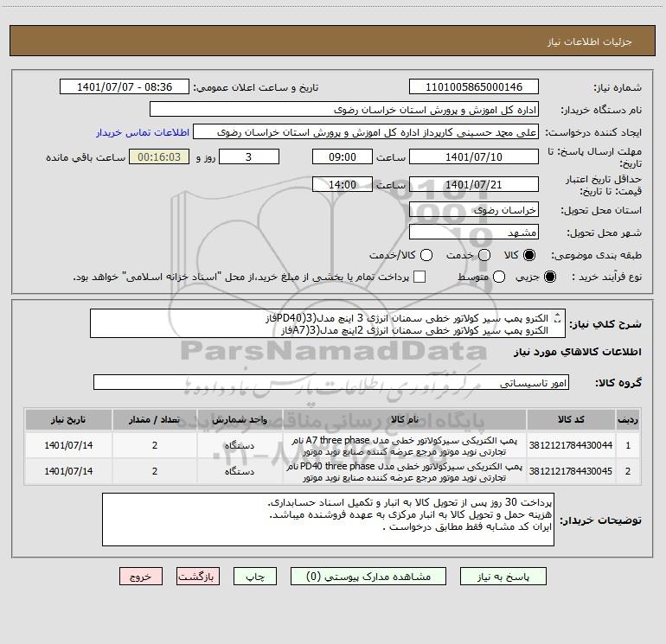The width and height of the screenshot is (666, 644).
Task: Click the خروج exit button
Action: [141, 577]
